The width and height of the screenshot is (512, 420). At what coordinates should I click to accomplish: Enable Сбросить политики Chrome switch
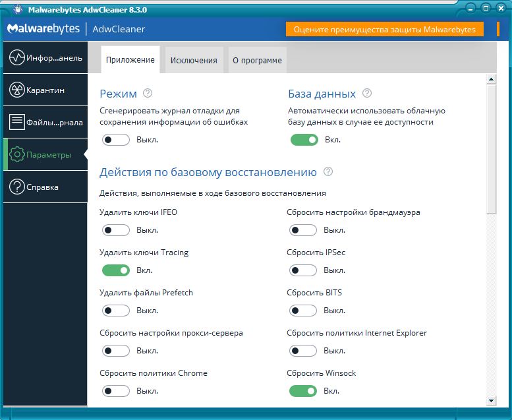pyautogui.click(x=116, y=391)
